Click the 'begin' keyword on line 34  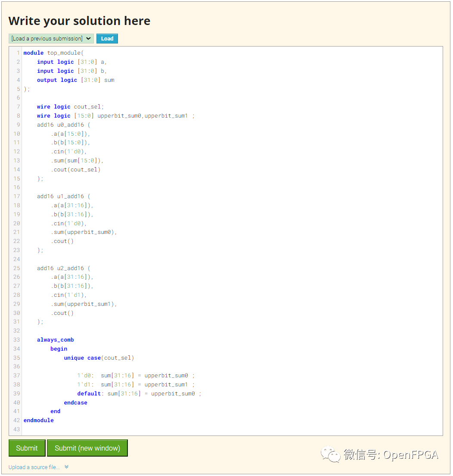[59, 349]
